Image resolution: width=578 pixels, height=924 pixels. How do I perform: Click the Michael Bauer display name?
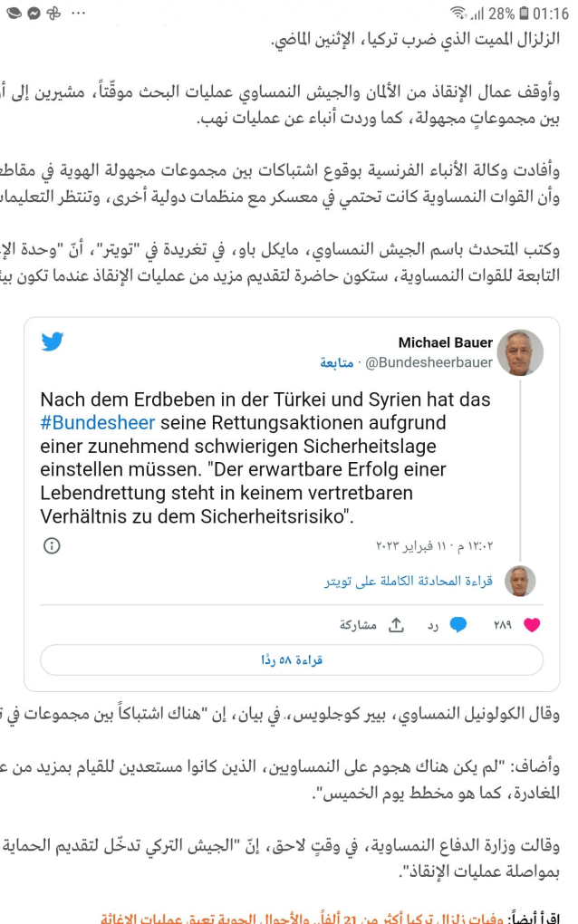pos(446,342)
